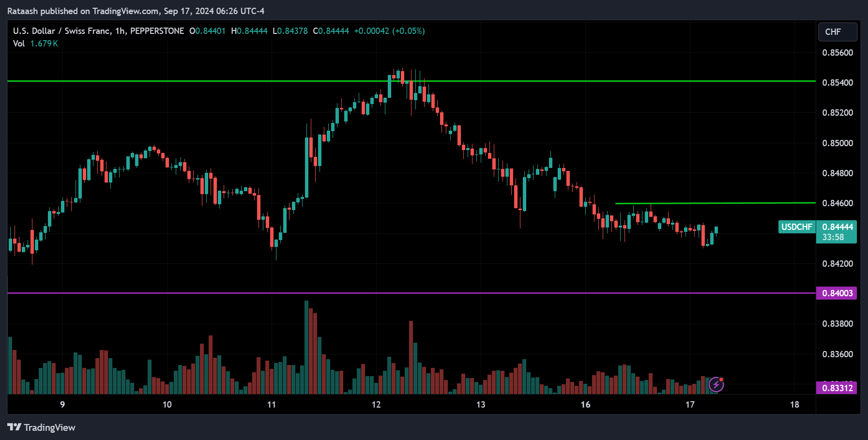Click date label 13 on the time axis
Viewport: 868px width, 440px height.
[481, 405]
